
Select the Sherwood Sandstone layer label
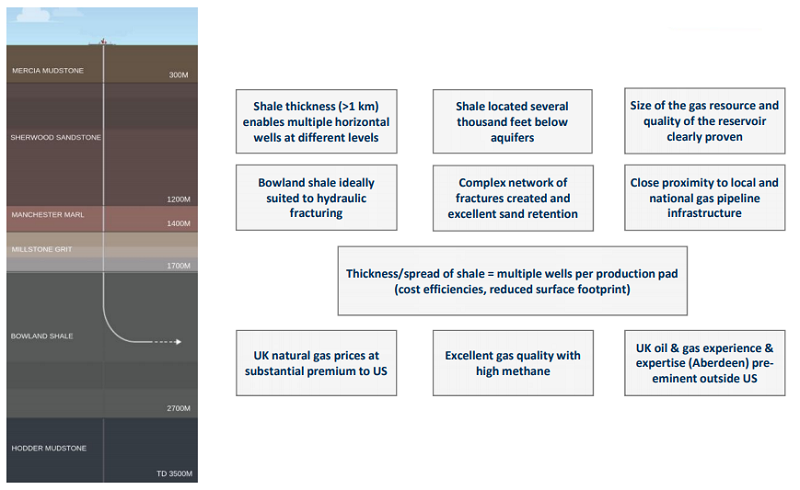54,137
